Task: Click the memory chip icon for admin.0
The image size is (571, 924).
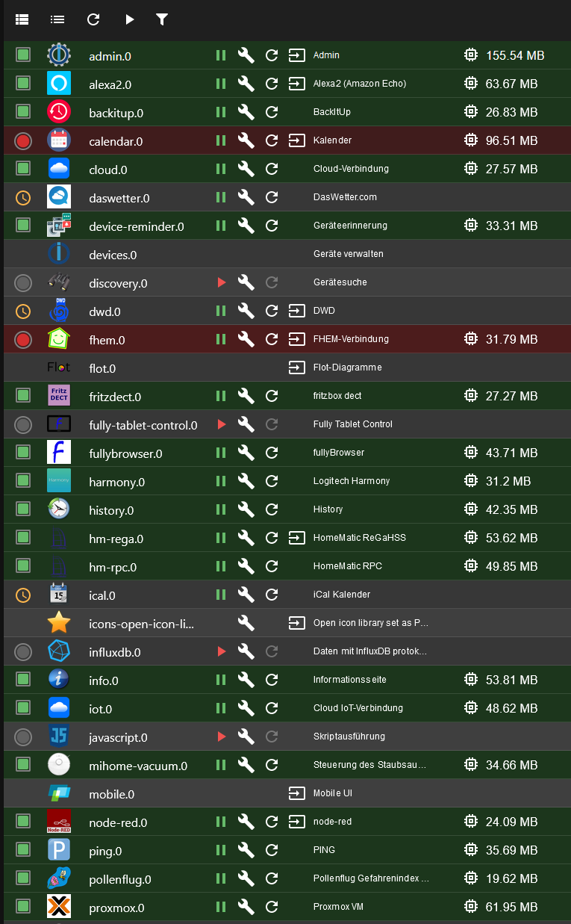Action: point(471,55)
